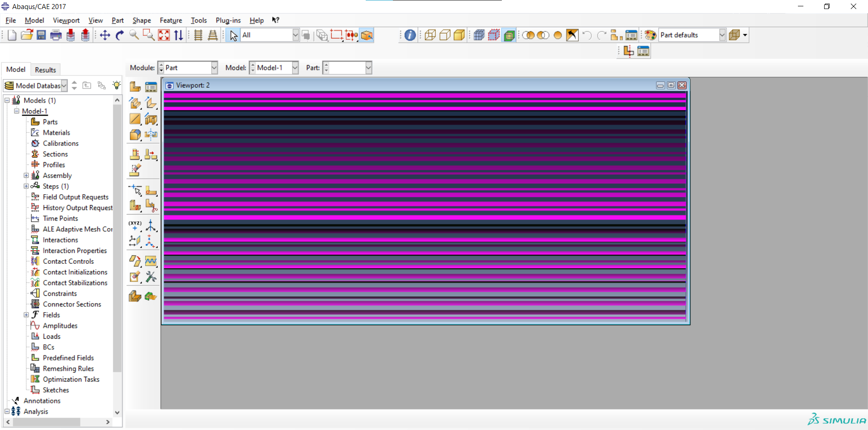This screenshot has height=430, width=868.
Task: Open the Model Database dropdown
Action: (x=36, y=85)
